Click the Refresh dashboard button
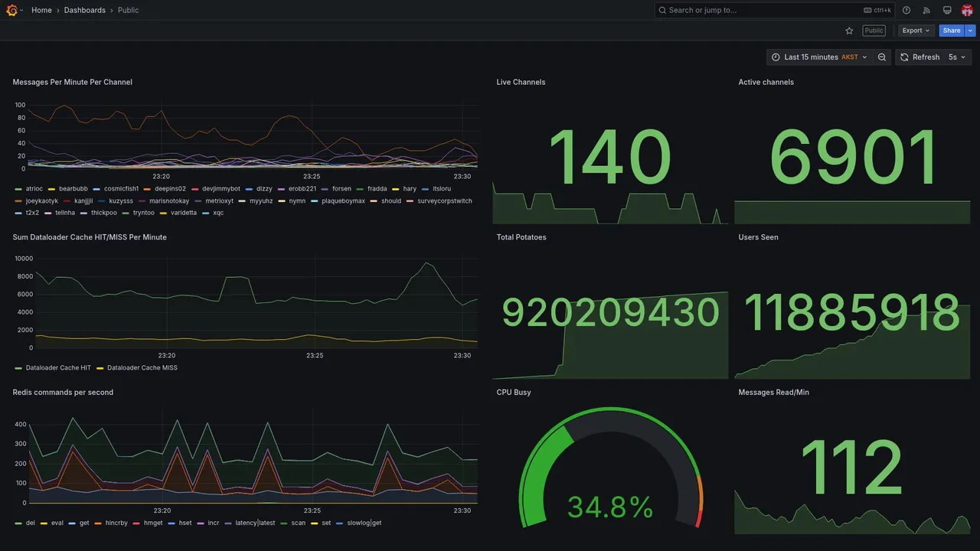Viewport: 980px width, 551px height. click(x=920, y=57)
